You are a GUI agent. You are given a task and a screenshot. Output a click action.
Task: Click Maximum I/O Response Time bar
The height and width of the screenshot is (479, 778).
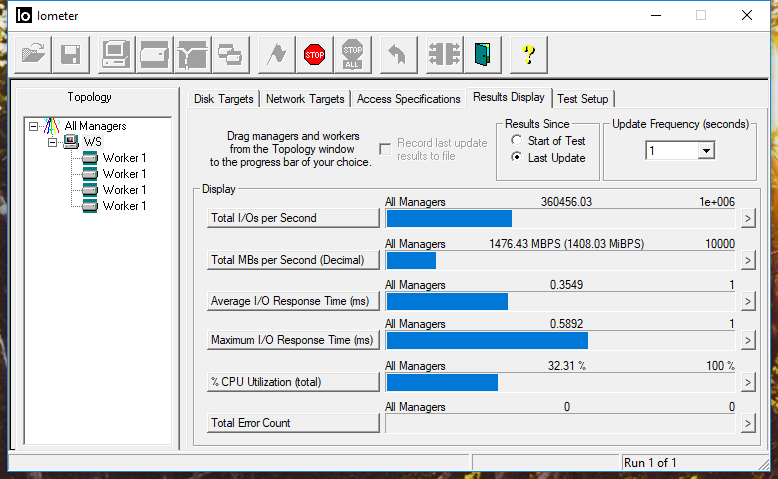coord(560,341)
